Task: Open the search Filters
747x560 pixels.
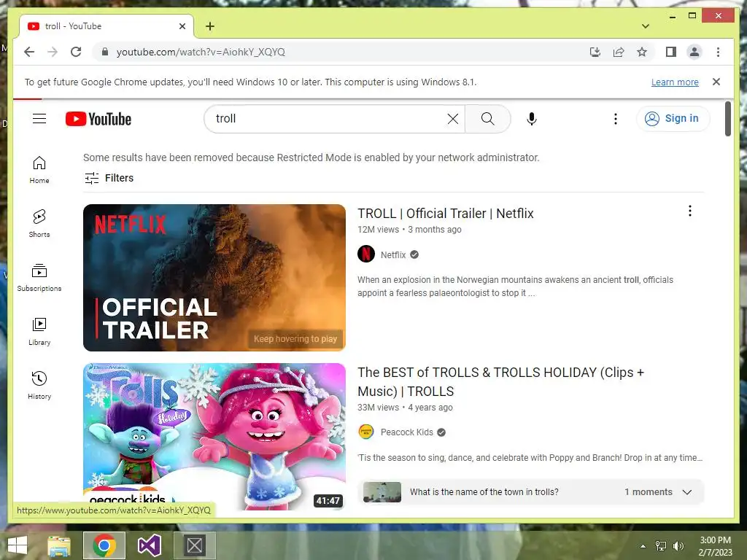Action: [x=109, y=178]
